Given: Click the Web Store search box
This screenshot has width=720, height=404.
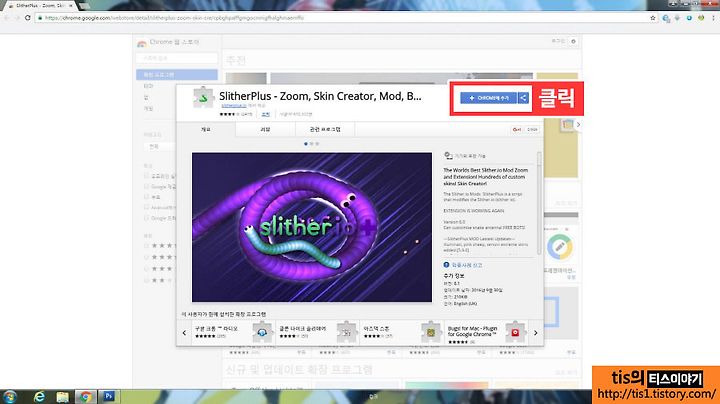Looking at the screenshot, I should point(177,58).
